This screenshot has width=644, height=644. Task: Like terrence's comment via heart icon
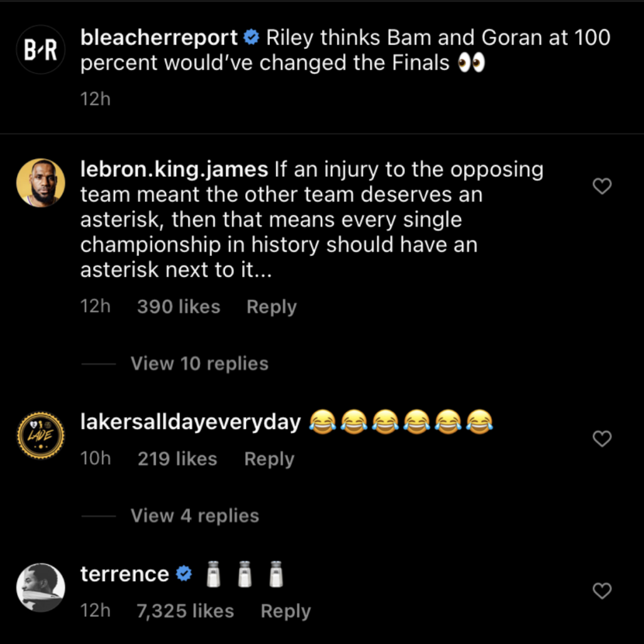(x=602, y=590)
